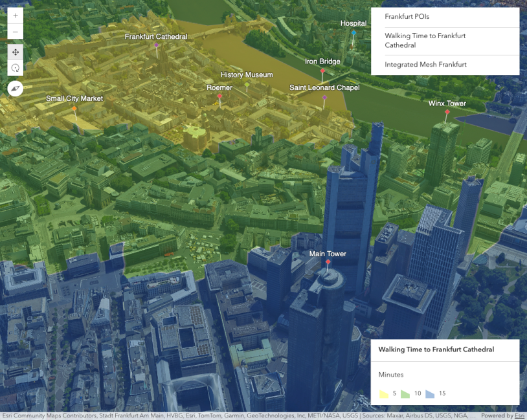Click the History Museum green pin
527x420 pixels.
point(247,84)
